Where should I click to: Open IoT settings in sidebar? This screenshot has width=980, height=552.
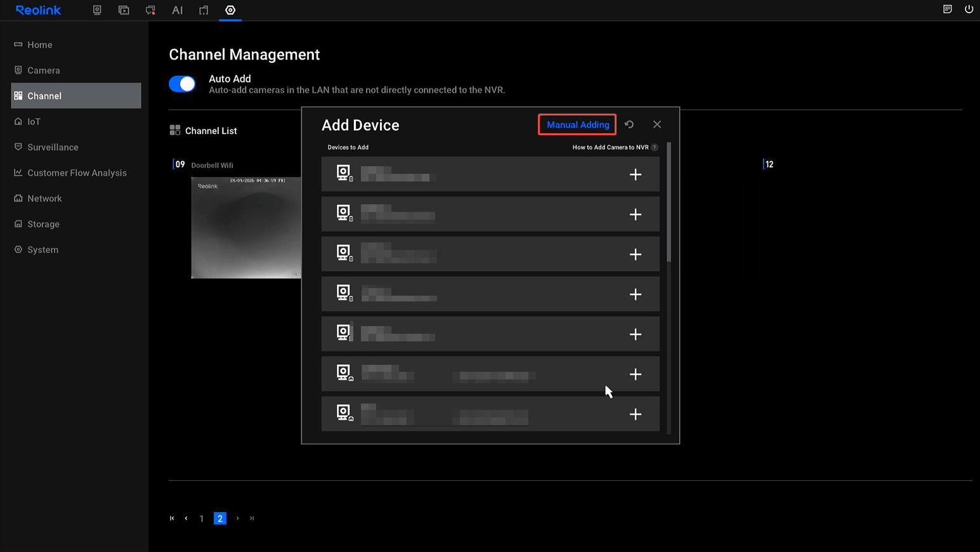click(75, 121)
